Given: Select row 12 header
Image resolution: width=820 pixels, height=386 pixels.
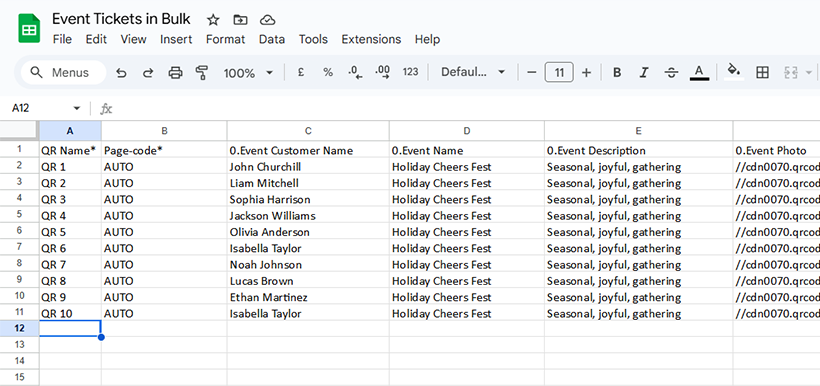Looking at the screenshot, I should click(19, 328).
